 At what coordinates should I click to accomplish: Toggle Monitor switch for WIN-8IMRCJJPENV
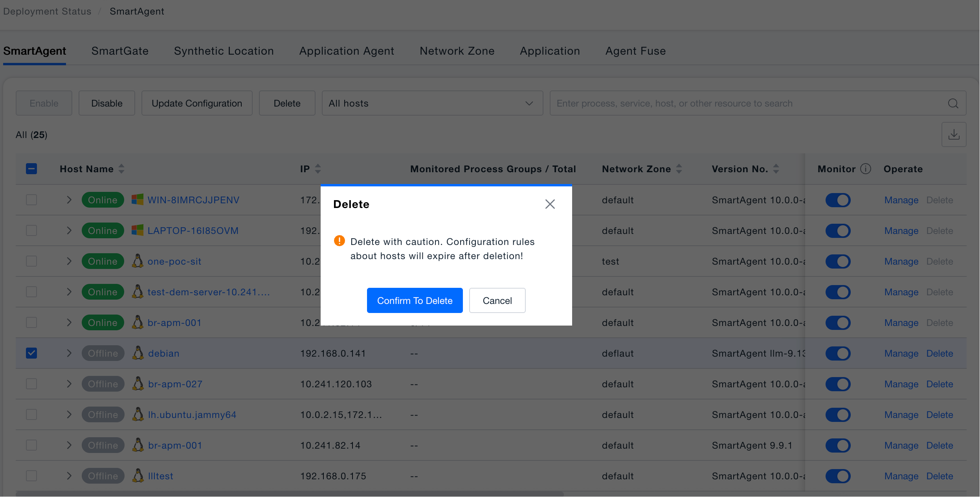[x=838, y=200]
